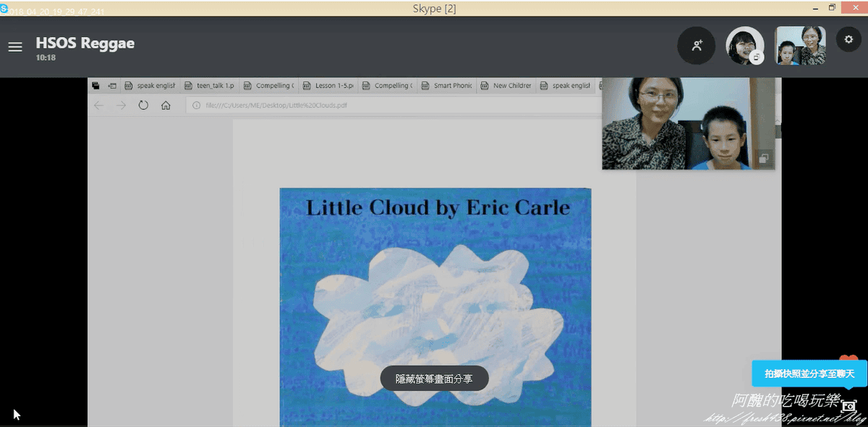
Task: Hide screen sharing via the pill button
Action: tap(434, 378)
